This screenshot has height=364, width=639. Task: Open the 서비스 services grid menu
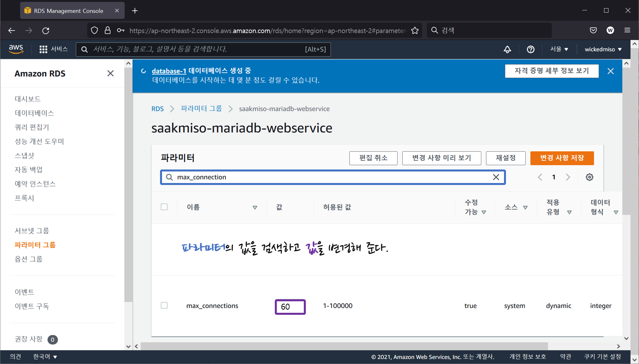pos(54,49)
